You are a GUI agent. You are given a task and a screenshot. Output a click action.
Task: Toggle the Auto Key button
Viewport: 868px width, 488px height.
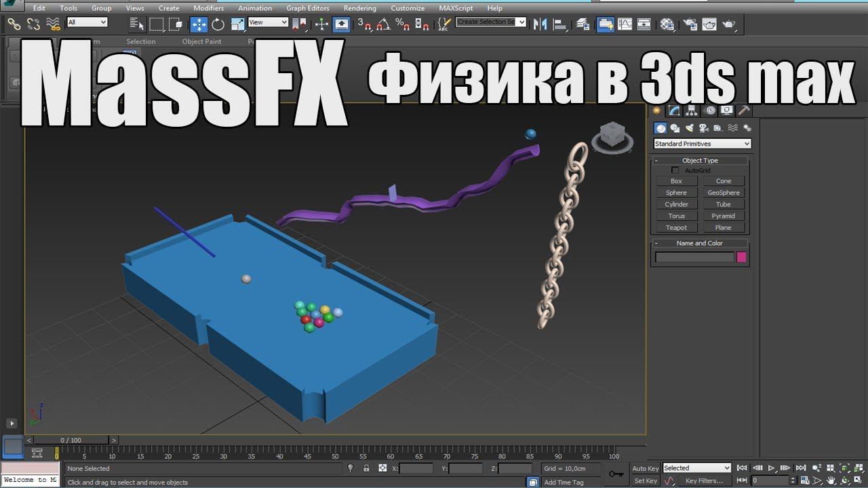(x=645, y=468)
